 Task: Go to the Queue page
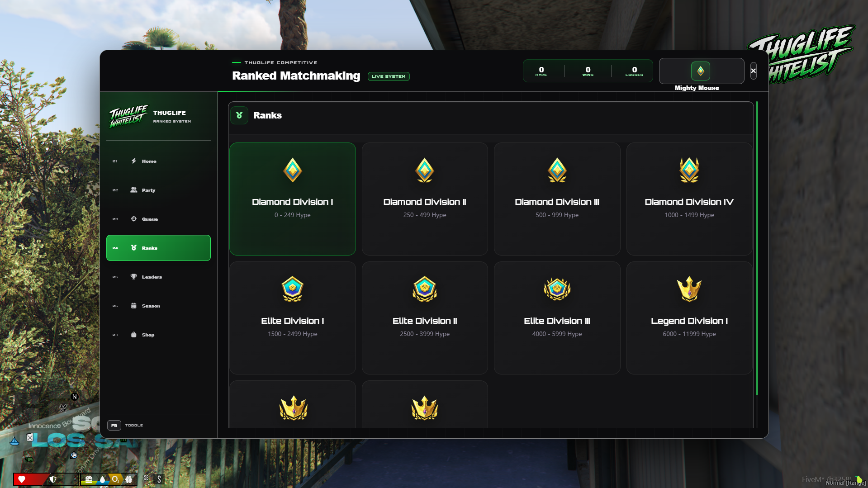tap(158, 219)
